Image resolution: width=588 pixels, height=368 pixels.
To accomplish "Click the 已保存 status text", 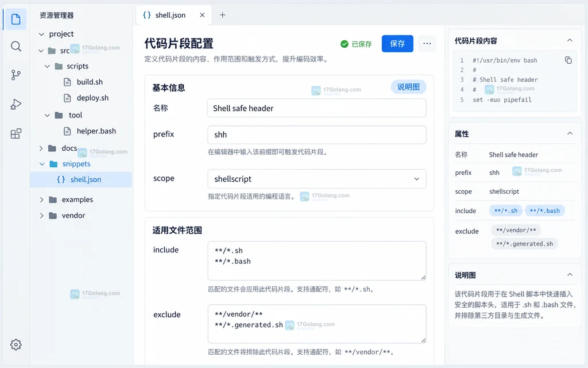I will tap(362, 44).
